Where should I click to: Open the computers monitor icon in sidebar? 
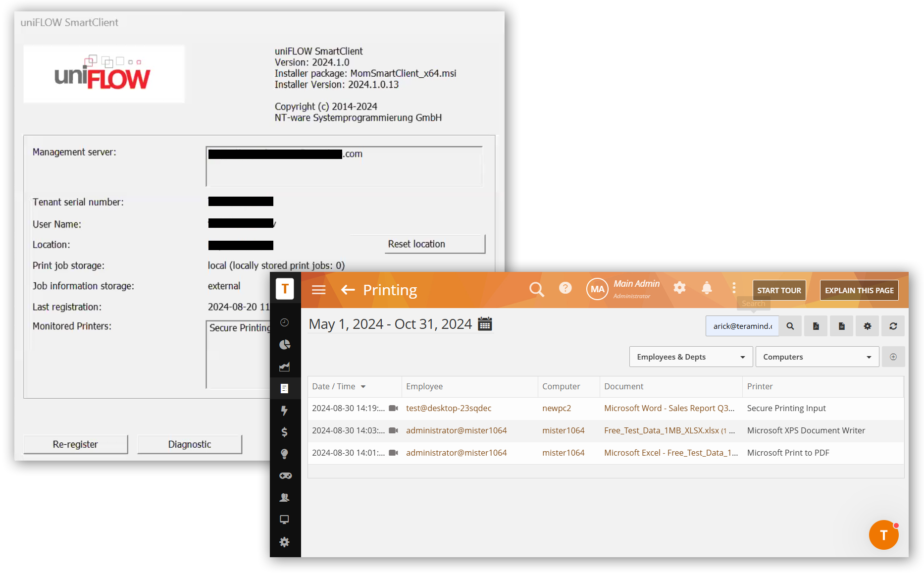[285, 519]
